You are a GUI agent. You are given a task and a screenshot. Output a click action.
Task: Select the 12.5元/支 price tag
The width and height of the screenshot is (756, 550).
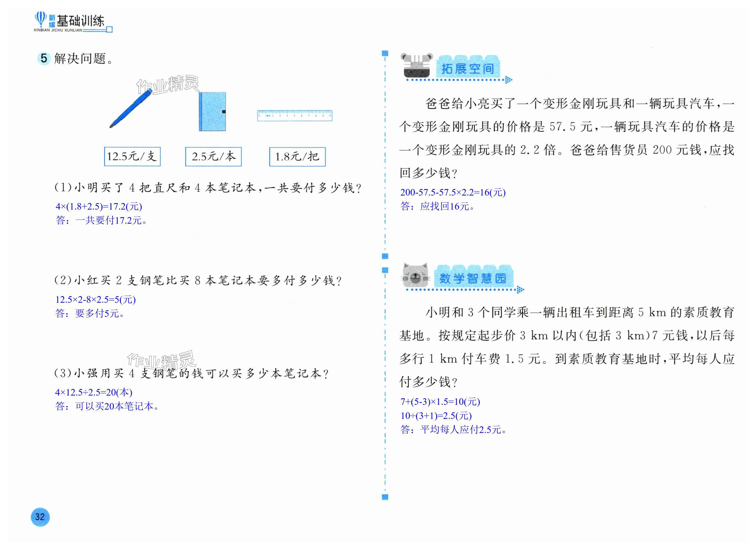(132, 156)
